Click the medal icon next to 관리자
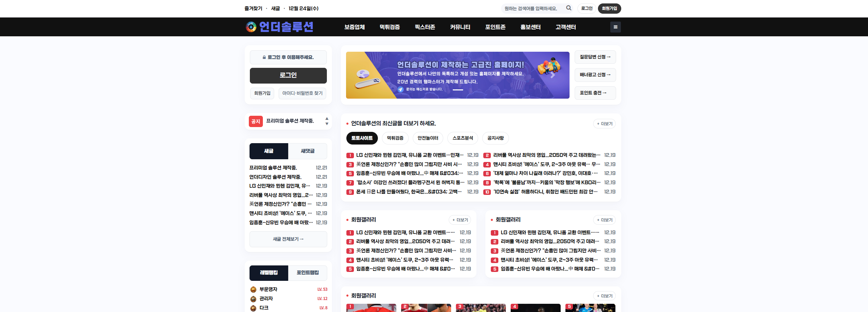 click(x=253, y=299)
